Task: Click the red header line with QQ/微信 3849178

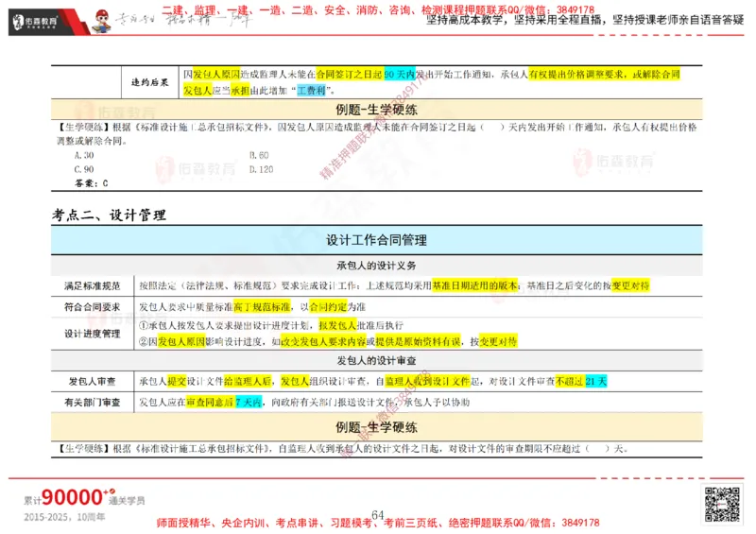Action: pyautogui.click(x=378, y=9)
